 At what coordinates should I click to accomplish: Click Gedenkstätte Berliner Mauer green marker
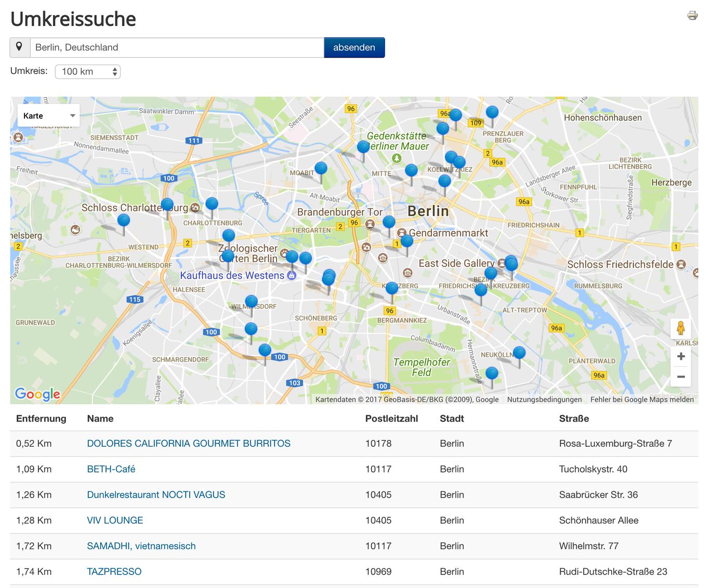397,158
